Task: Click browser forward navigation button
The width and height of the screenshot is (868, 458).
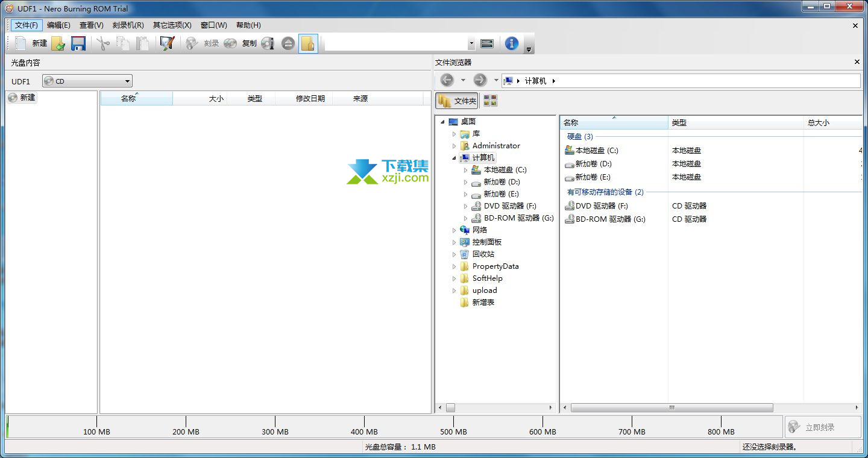Action: click(x=480, y=80)
